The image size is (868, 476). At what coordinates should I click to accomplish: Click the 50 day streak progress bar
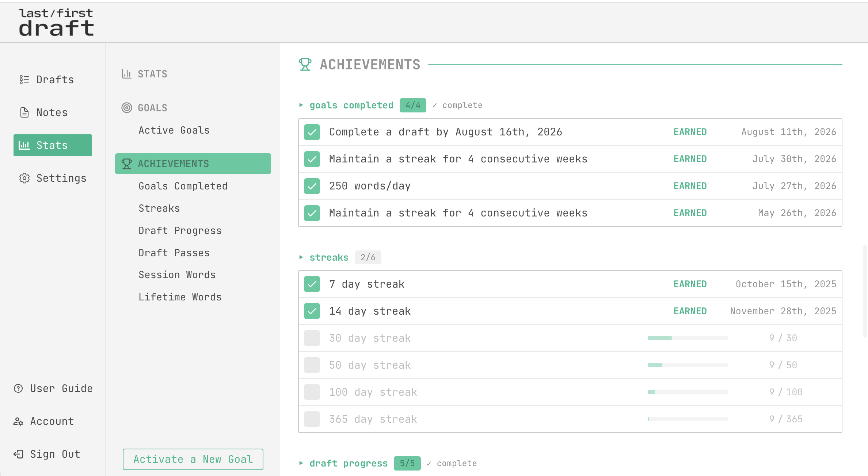688,365
